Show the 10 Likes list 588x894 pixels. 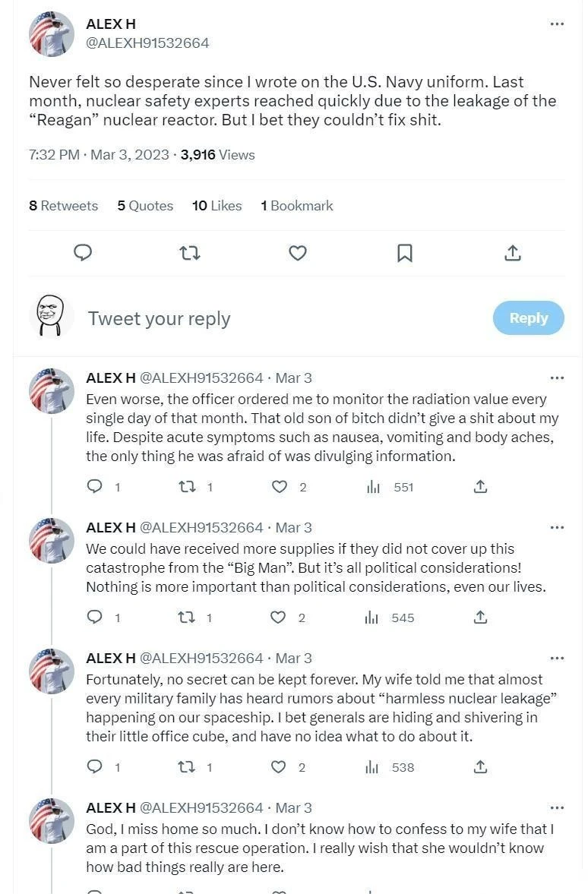[217, 206]
